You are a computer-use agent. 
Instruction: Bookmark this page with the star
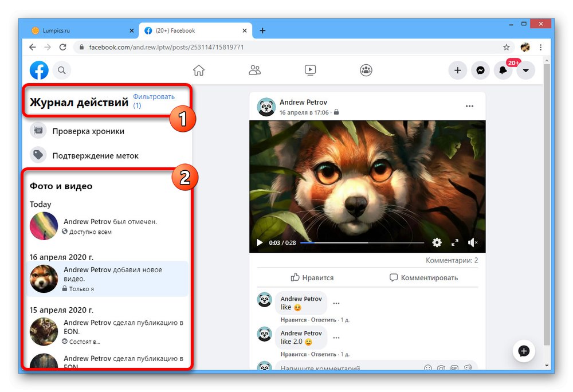506,47
